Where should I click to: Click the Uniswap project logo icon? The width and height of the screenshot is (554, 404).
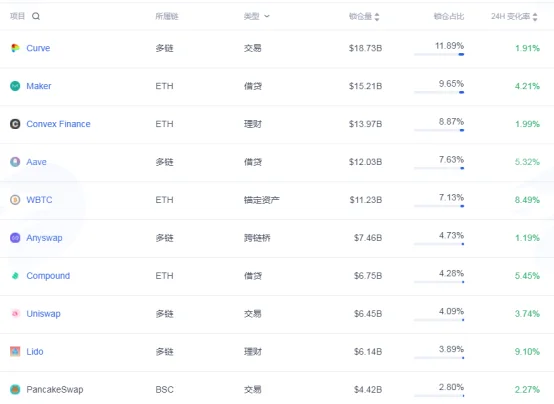click(x=15, y=314)
